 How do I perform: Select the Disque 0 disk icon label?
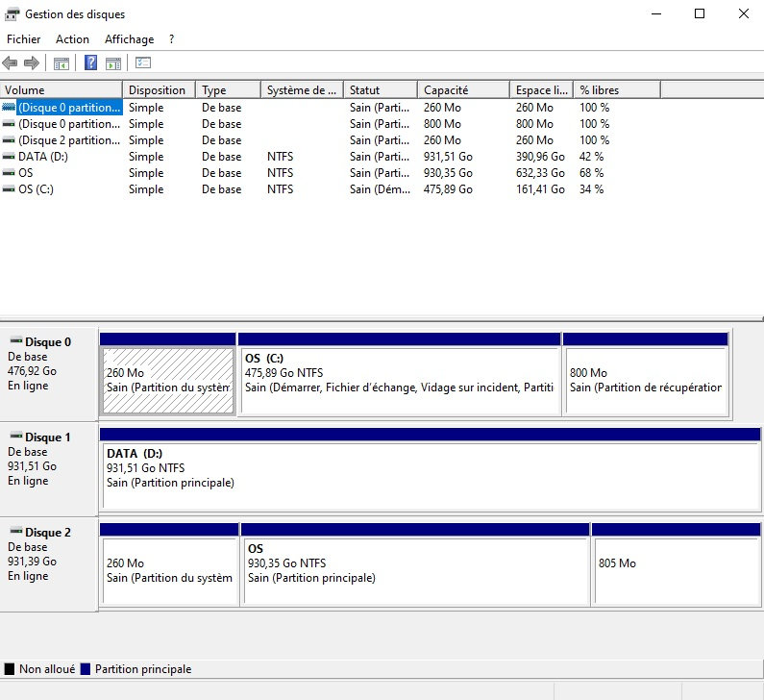[40, 341]
